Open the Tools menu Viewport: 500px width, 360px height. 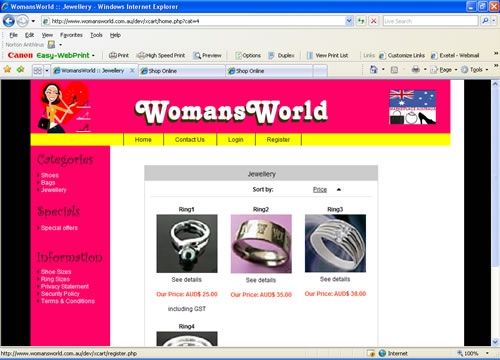tap(96, 35)
